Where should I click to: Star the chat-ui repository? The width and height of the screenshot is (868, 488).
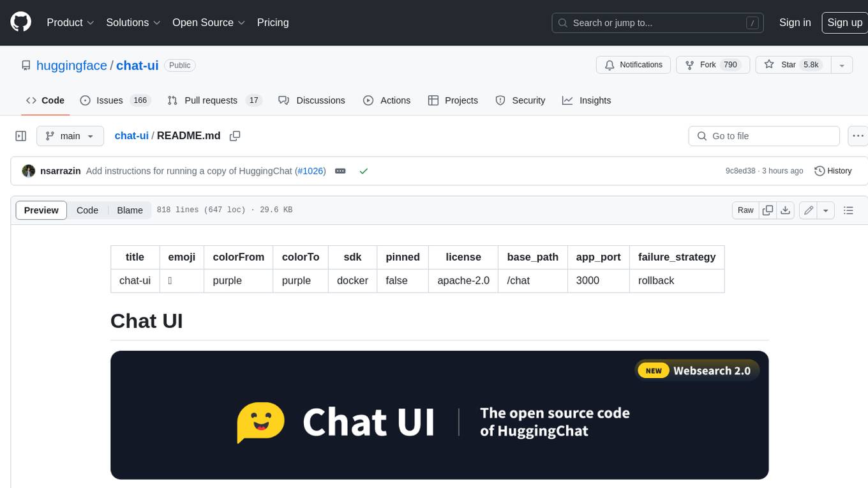tap(793, 65)
